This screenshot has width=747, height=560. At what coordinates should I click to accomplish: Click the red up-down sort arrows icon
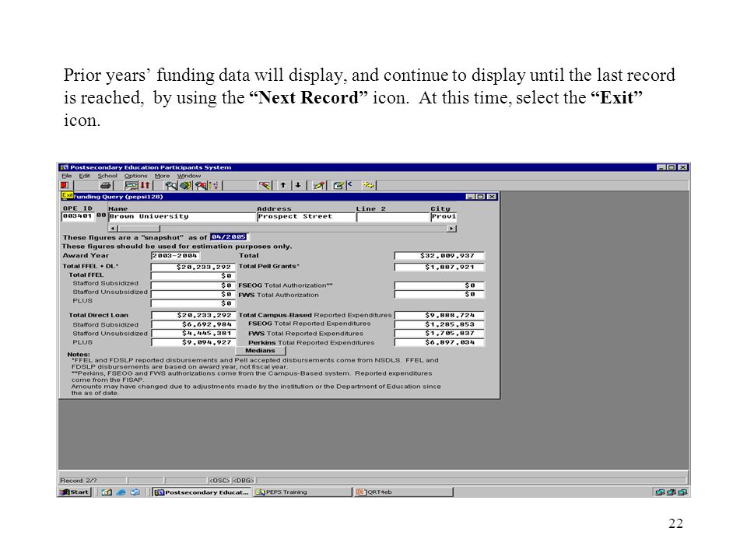(x=146, y=185)
